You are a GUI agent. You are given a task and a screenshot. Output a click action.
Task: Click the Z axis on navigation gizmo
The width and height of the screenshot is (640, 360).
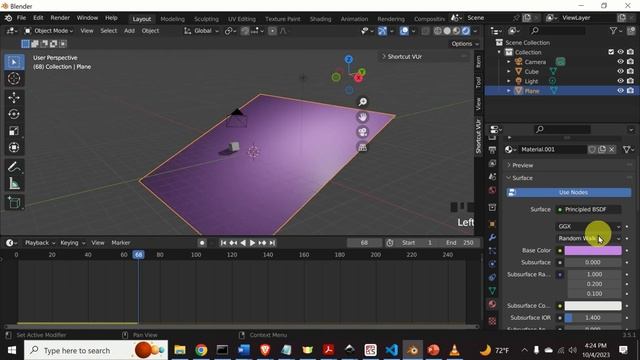coord(349,60)
